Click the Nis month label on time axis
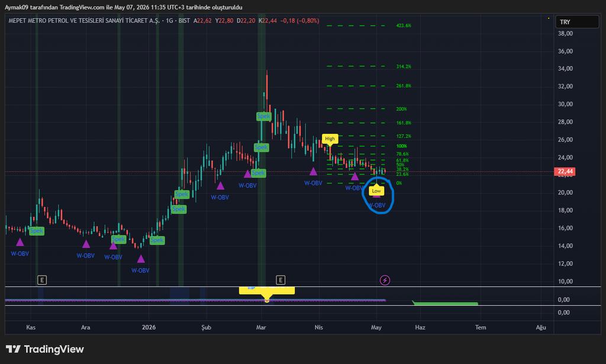 coord(318,327)
